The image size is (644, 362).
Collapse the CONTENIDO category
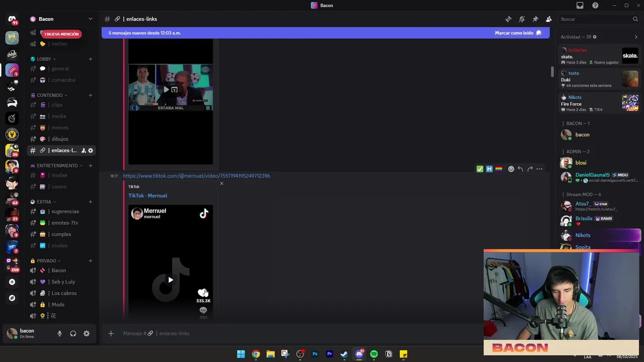click(x=49, y=95)
